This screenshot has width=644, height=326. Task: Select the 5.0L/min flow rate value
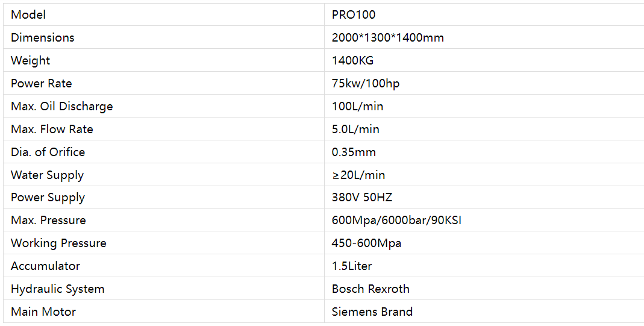point(355,129)
